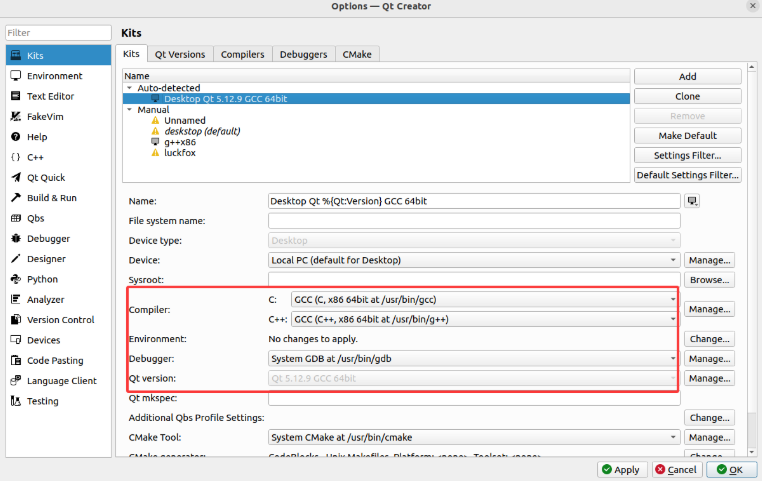This screenshot has height=481, width=762.
Task: Open the C compiler dropdown
Action: [x=484, y=299]
